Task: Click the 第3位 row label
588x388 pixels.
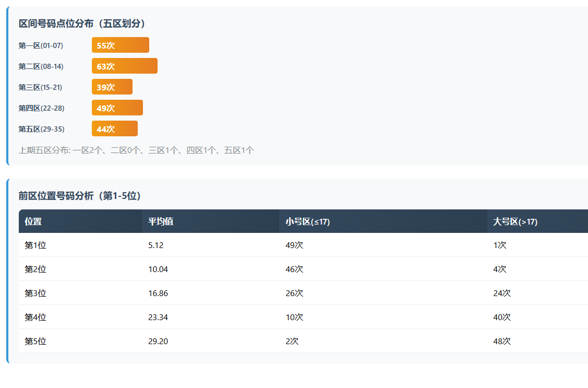Action: 35,293
